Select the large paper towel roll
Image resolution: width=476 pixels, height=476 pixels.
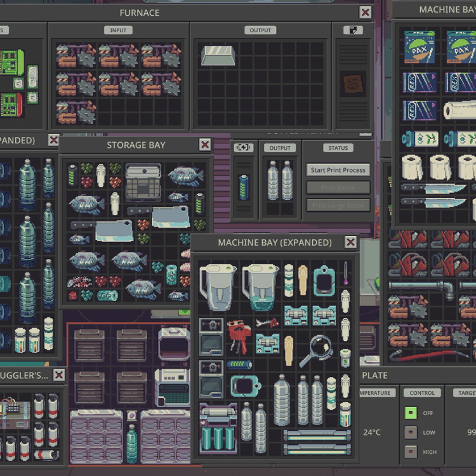459,110
